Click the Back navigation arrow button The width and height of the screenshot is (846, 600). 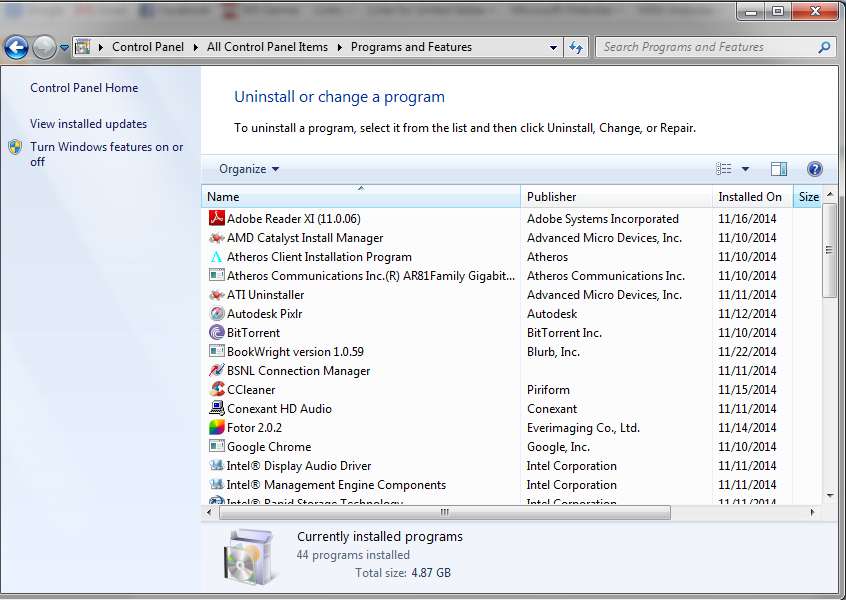[x=16, y=47]
